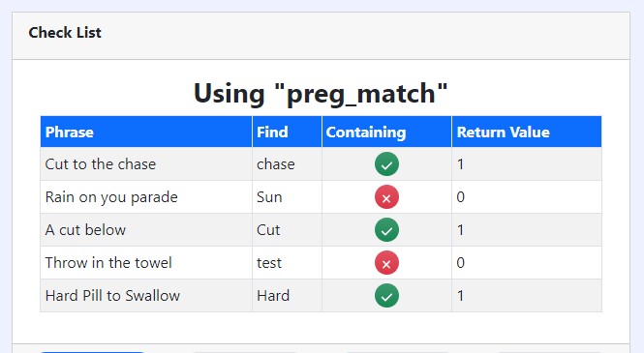Select the Find column header
644x353 pixels.
[x=287, y=132]
